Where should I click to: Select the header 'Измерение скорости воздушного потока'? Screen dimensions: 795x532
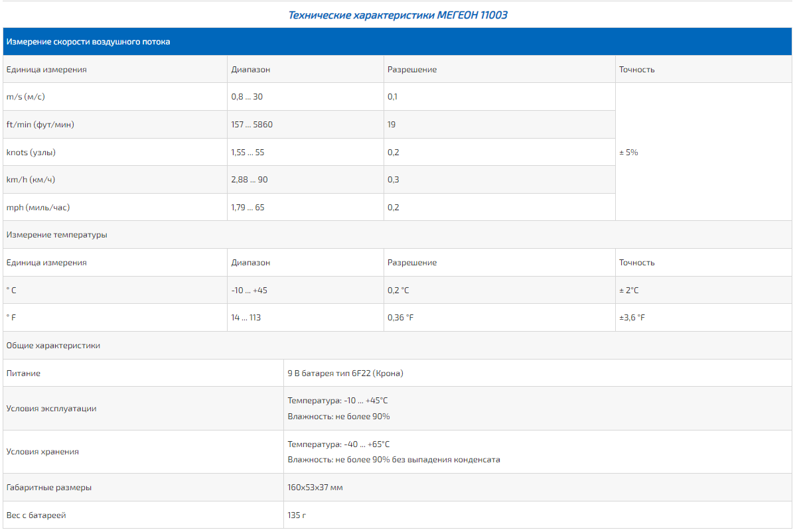(x=397, y=42)
